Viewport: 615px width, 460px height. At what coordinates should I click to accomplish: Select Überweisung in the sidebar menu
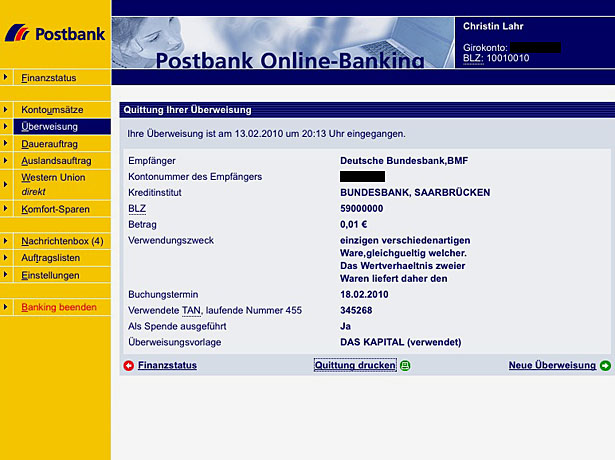point(49,127)
